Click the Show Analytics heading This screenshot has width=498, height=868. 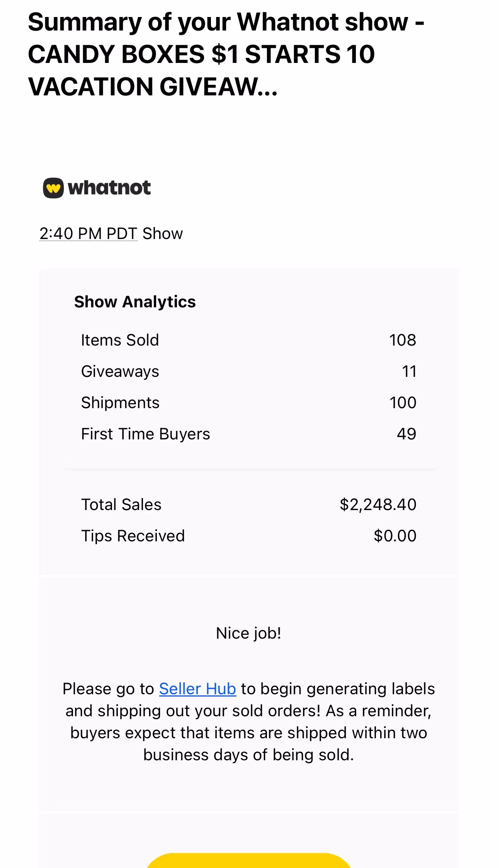tap(135, 302)
